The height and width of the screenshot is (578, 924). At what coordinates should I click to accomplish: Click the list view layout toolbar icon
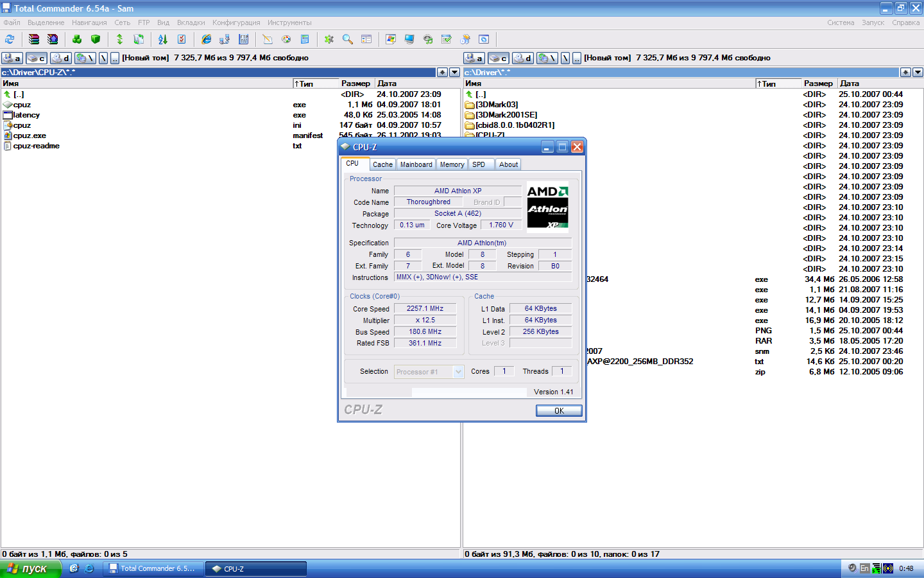pos(366,39)
